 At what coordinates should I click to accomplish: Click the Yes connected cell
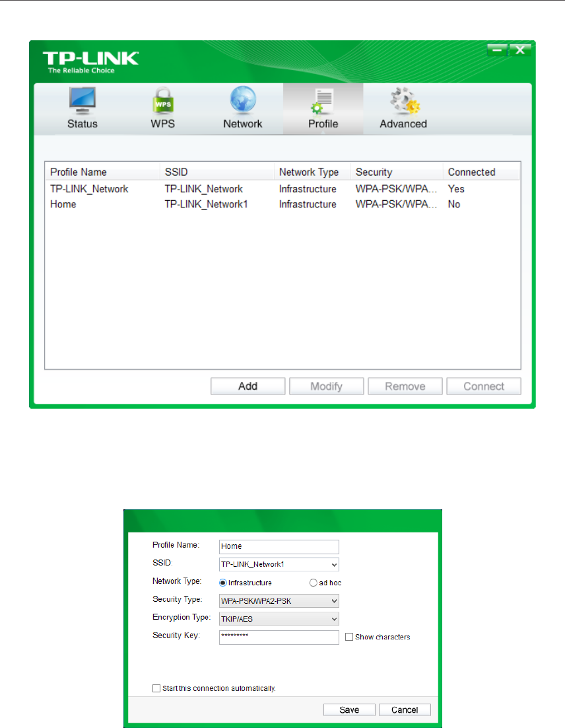pyautogui.click(x=456, y=189)
